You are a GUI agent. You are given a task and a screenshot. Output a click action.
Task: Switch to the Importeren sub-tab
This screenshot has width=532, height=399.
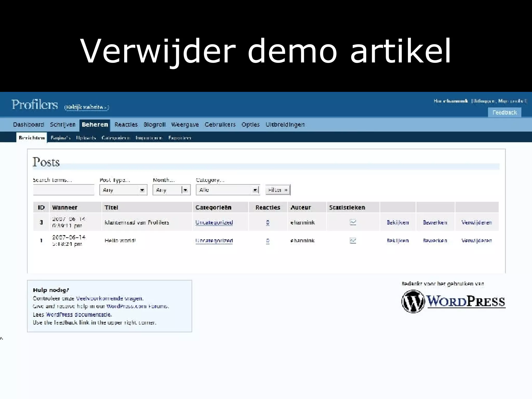click(x=149, y=138)
